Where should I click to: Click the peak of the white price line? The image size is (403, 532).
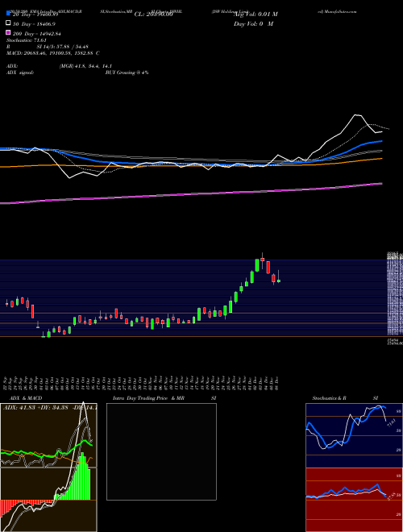tap(356, 115)
